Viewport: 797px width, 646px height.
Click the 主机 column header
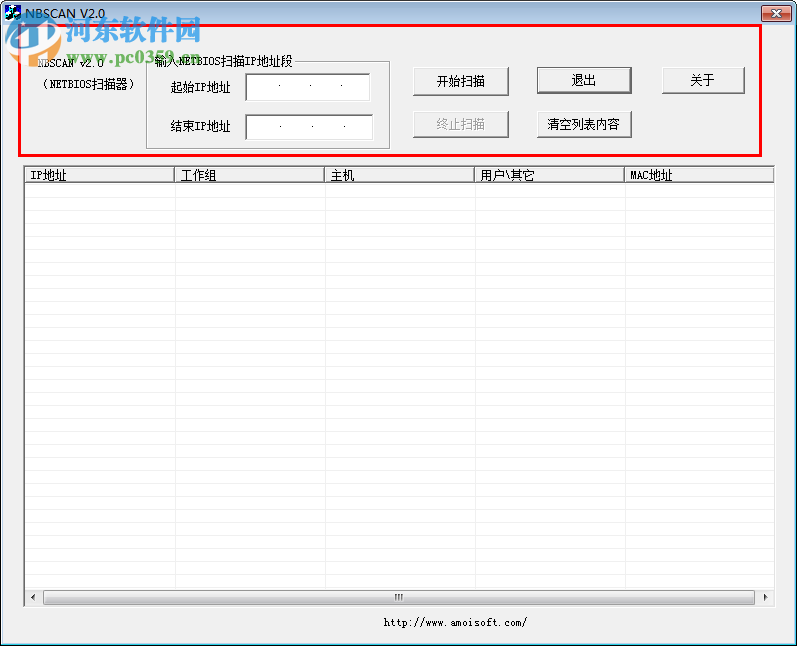(399, 175)
